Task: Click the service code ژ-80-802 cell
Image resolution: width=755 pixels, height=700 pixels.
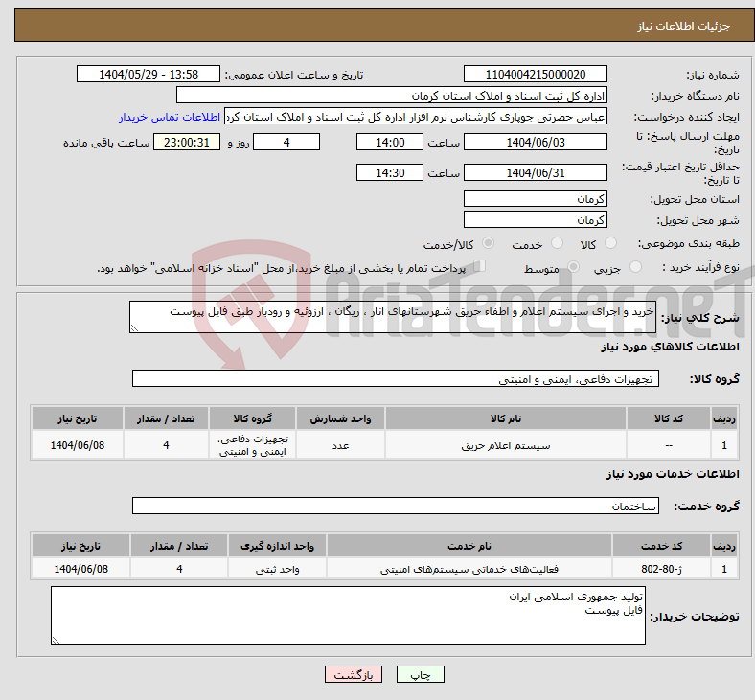Action: (x=662, y=568)
